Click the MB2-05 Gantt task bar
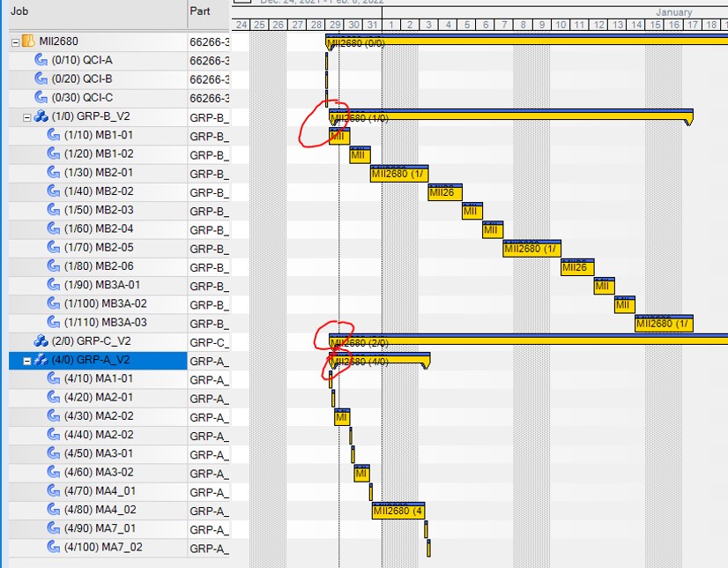Viewport: 728px width, 568px height. pos(531,249)
